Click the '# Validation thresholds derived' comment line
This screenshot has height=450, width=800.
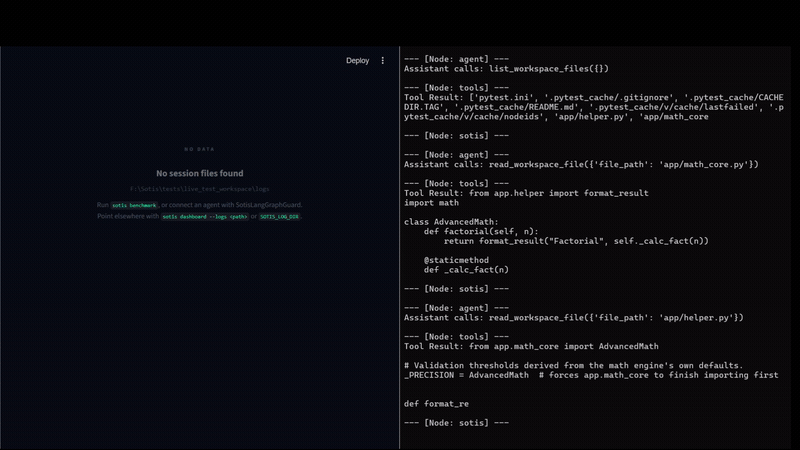point(573,366)
